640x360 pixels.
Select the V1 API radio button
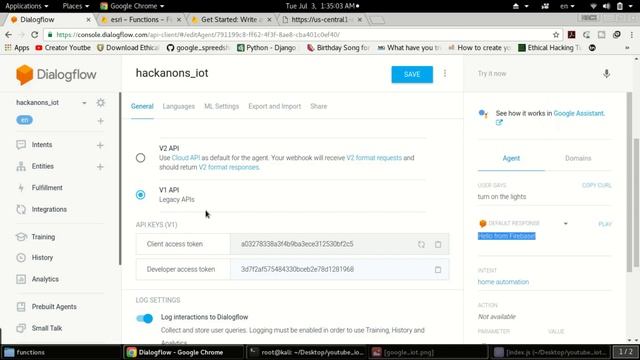(140, 195)
